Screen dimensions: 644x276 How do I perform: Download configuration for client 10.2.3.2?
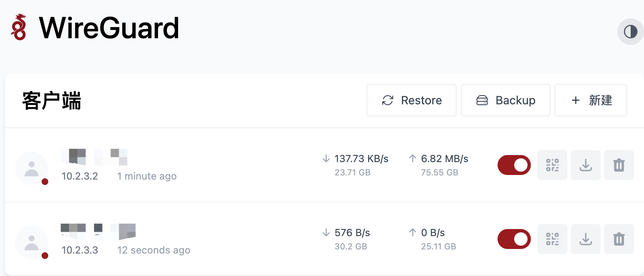point(585,165)
